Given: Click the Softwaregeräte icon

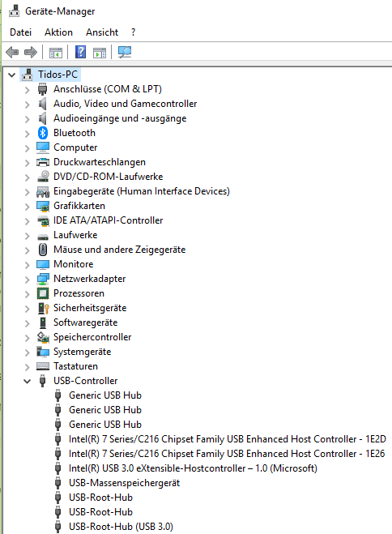Looking at the screenshot, I should coord(43,323).
